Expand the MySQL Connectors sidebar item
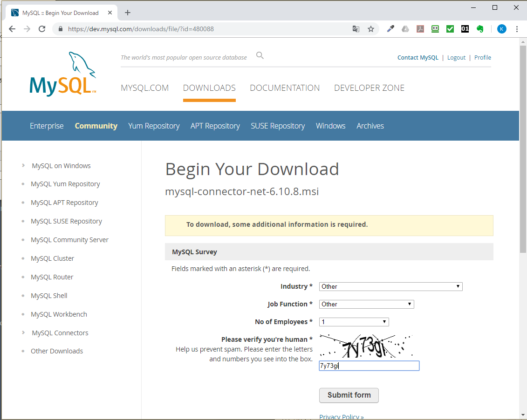Image resolution: width=527 pixels, height=420 pixels. (60, 333)
